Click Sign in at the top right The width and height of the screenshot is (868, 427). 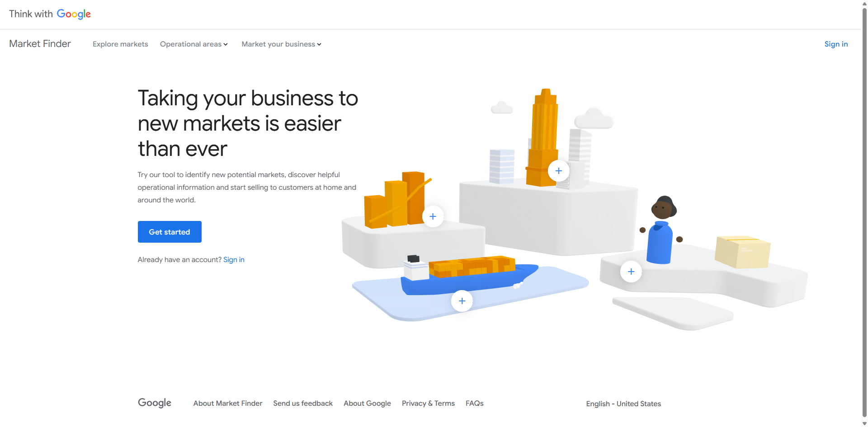pos(836,44)
